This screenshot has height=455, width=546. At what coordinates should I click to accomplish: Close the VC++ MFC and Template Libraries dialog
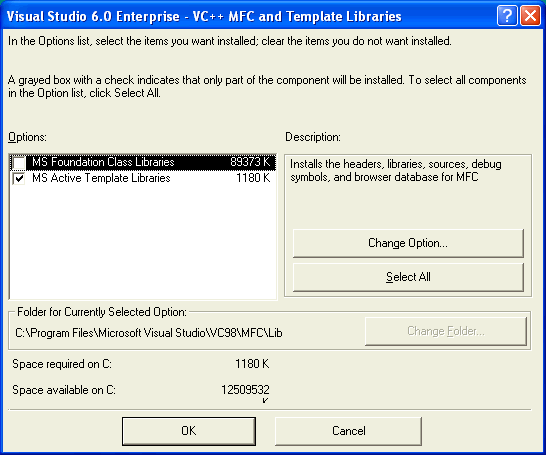point(530,16)
